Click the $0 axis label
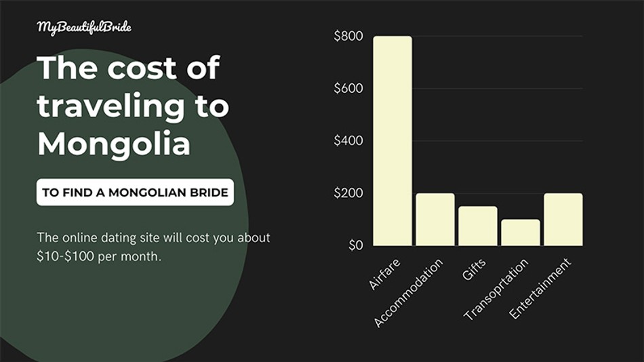 pos(356,245)
